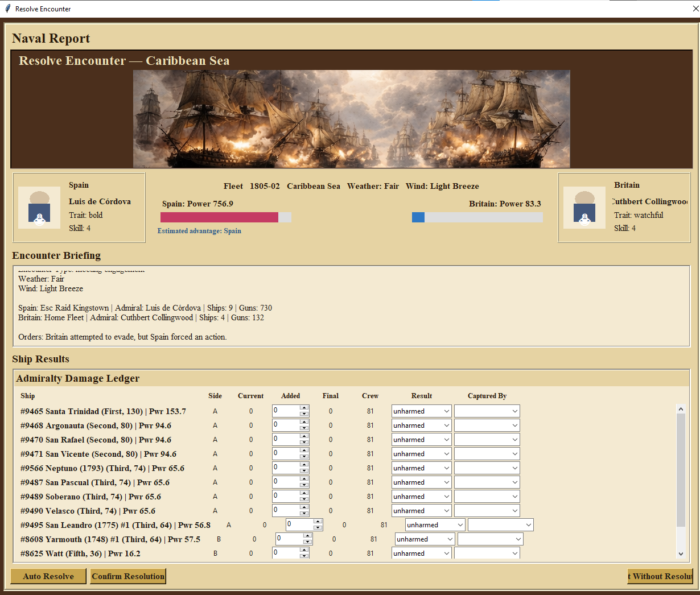Click ship row '#8625 Watt (Fifth, 36)'
The height and width of the screenshot is (595, 700).
80,553
